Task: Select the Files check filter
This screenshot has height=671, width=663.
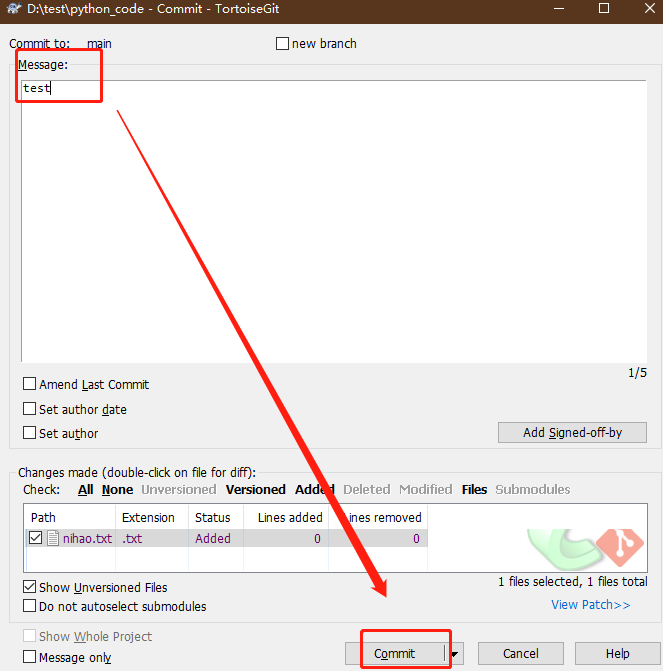Action: point(474,490)
